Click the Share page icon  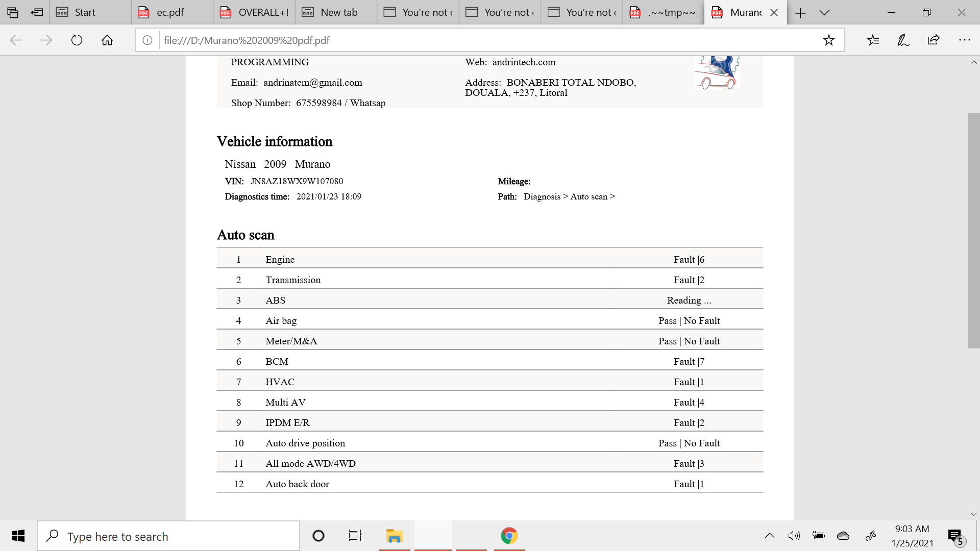tap(934, 40)
